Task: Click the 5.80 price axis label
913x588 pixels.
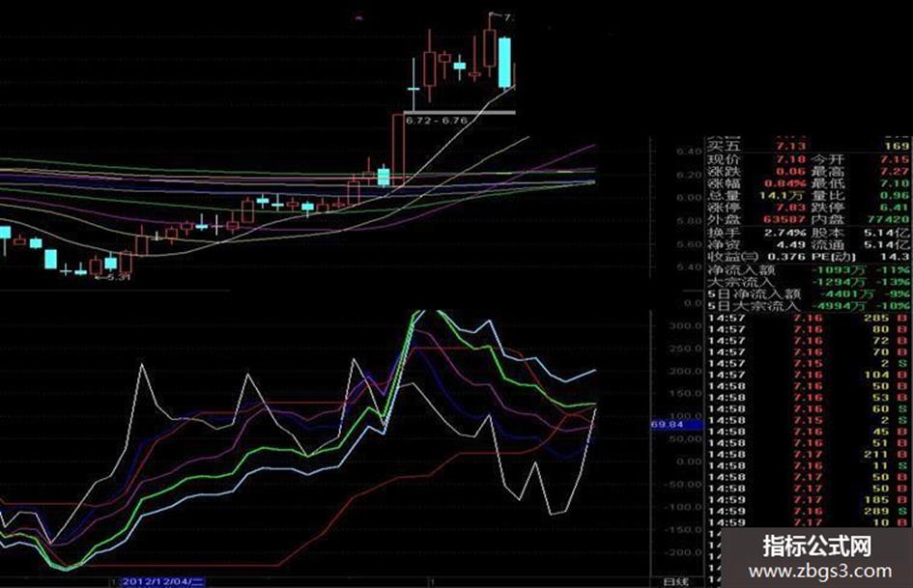Action: coord(689,221)
